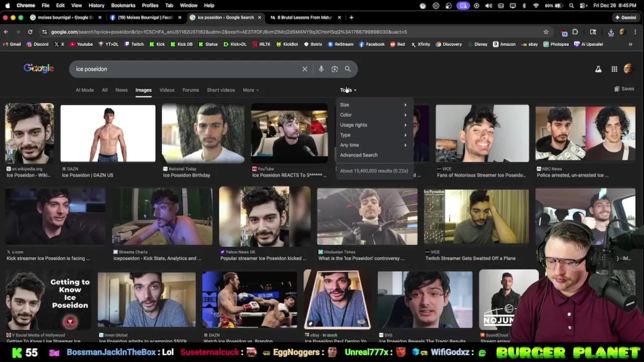The image size is (644, 362).
Task: Open Gemini button in Chrome tab bar
Action: coord(625,17)
